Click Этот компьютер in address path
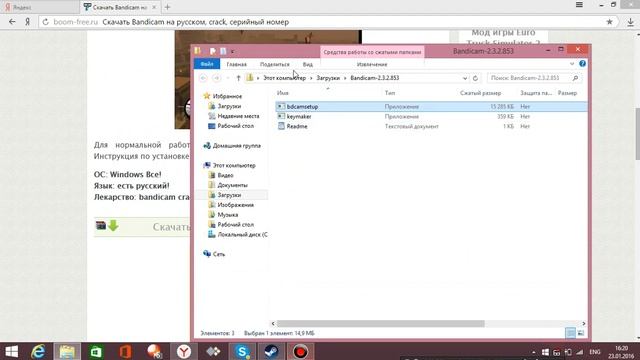Image resolution: width=640 pixels, height=360 pixels. coord(284,78)
